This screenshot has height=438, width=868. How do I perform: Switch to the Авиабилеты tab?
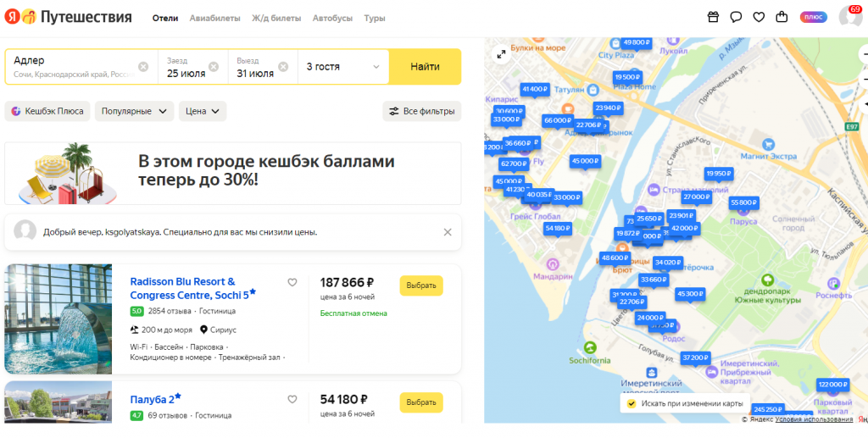[x=214, y=19]
